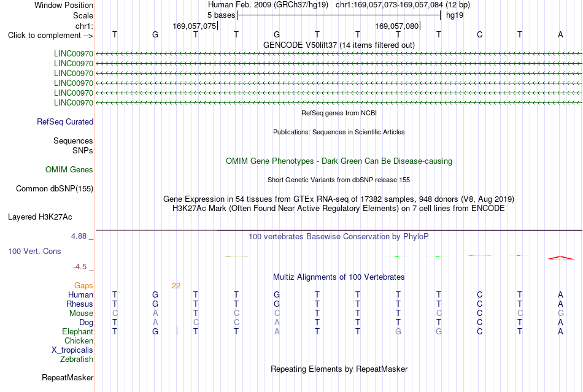Select the Elephant species label
Screen dimensions: 583x392
coord(77,331)
